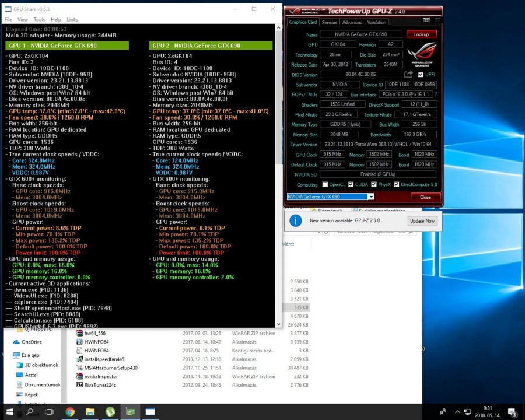Screen dimensions: 525x420
Task: Click the GPU Shark scrollbar down arrow
Action: [x=279, y=324]
